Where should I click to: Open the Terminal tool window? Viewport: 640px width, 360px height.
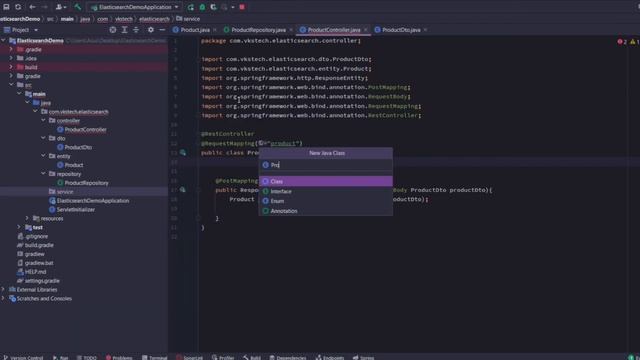click(155, 357)
